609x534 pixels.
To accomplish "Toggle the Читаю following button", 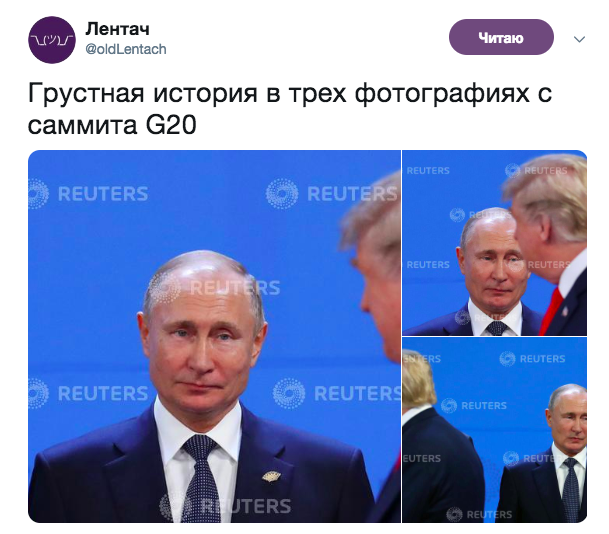I will tap(501, 37).
